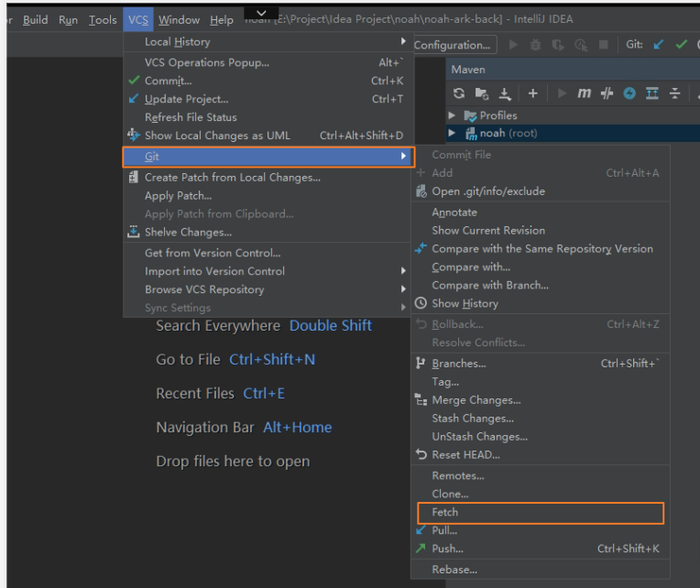Choose Annotate in Git submenu

pos(541,212)
